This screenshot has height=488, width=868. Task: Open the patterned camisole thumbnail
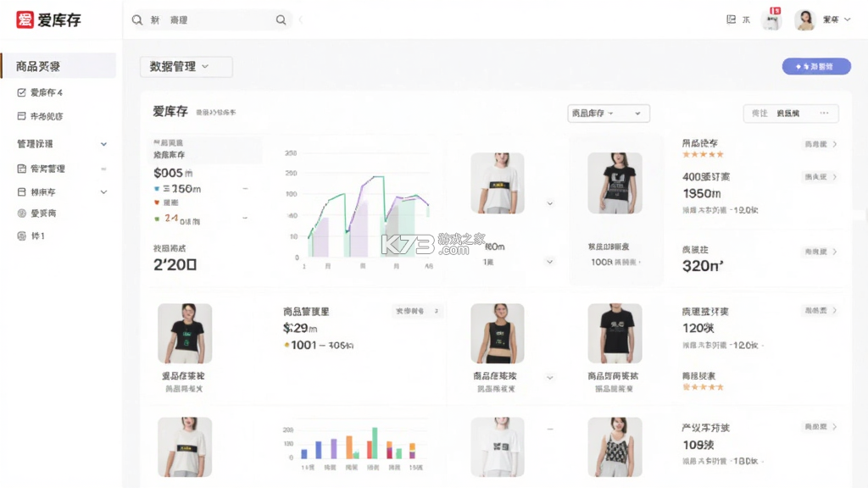(615, 447)
